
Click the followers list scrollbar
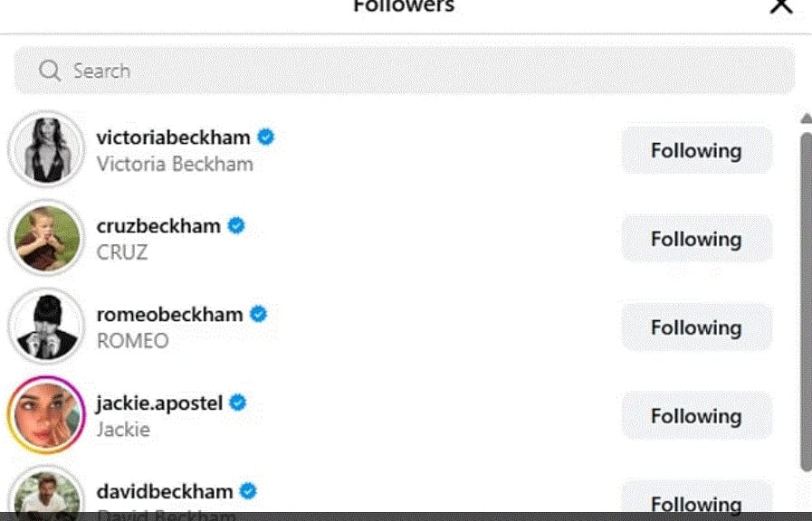click(806, 298)
